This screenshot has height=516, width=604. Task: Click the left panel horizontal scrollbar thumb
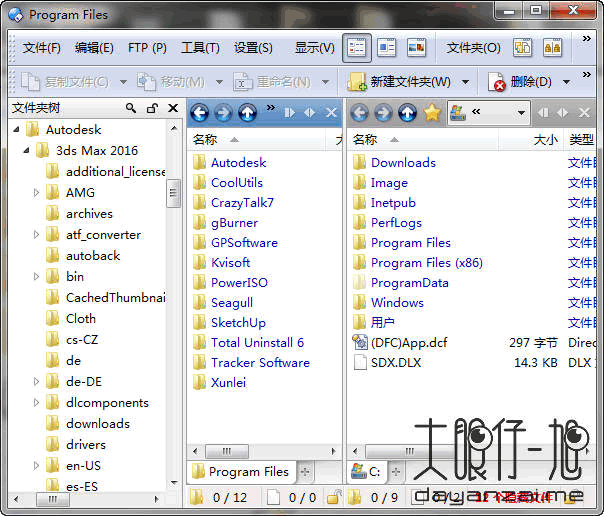pyautogui.click(x=226, y=451)
